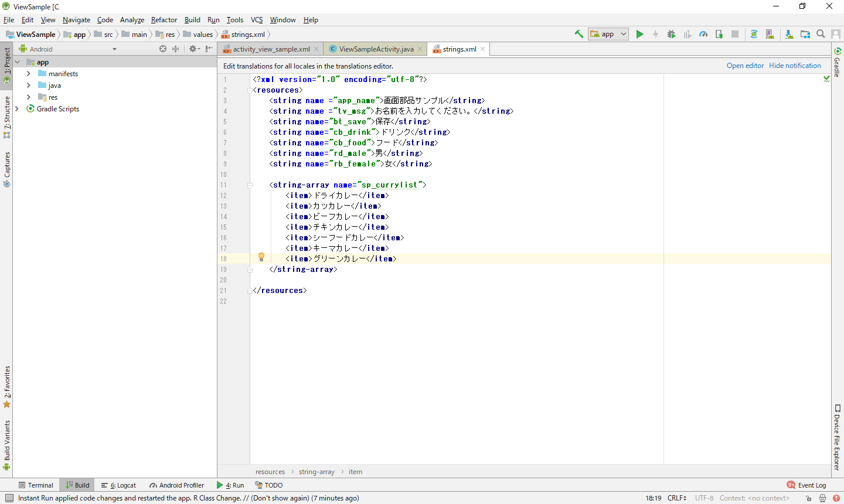
Task: Expand the manifests folder in project tree
Action: tap(29, 74)
